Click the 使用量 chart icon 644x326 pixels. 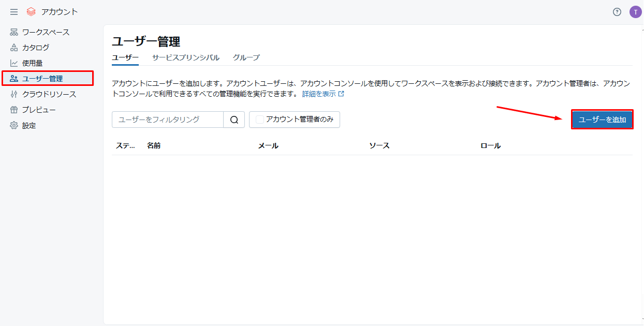14,63
